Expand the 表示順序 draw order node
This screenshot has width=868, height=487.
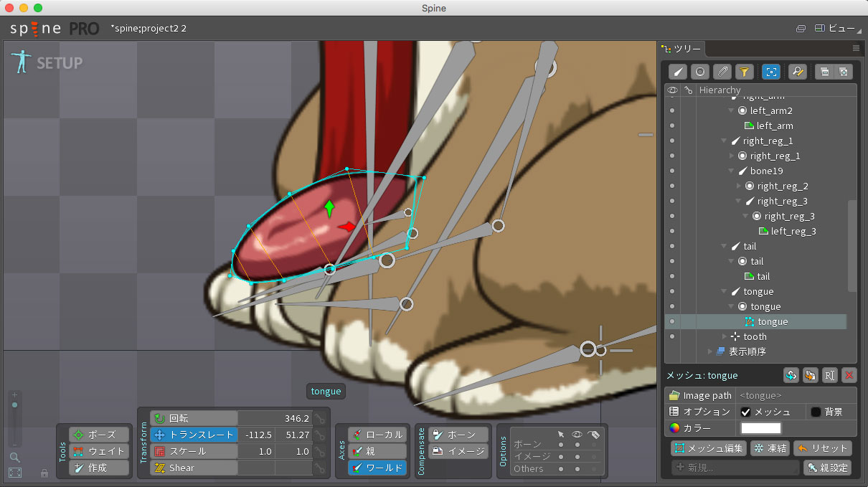pos(710,351)
